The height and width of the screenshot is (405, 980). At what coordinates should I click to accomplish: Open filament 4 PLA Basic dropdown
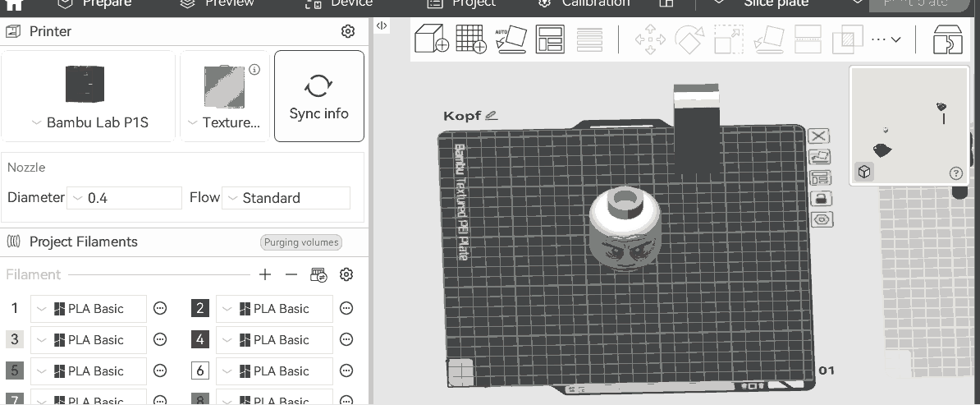coord(274,340)
